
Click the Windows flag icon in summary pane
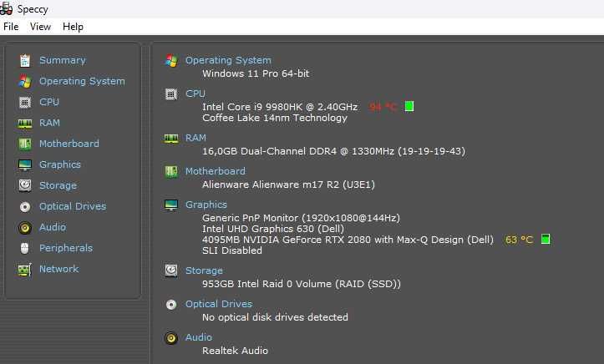pos(171,61)
